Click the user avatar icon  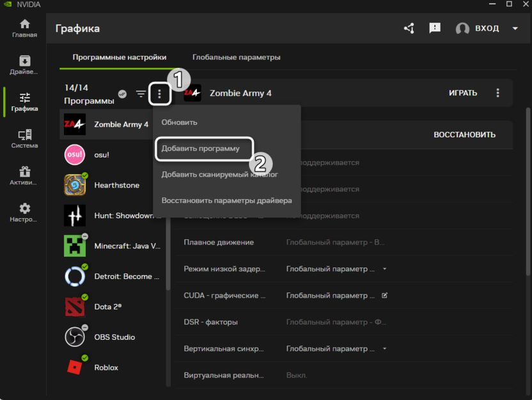point(462,28)
